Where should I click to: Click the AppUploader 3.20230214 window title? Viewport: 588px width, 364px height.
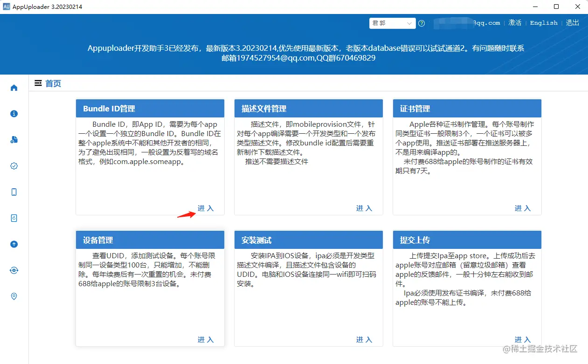[48, 7]
